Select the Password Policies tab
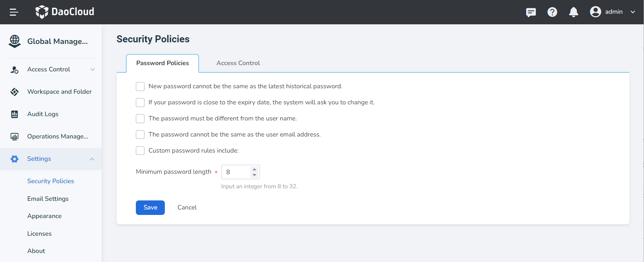The height and width of the screenshot is (262, 644). [x=162, y=63]
